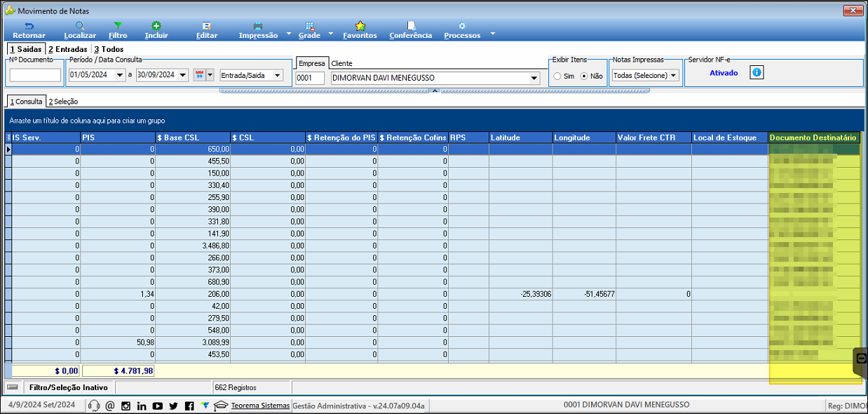Click the Latitude column header
Image resolution: width=868 pixels, height=414 pixels.
pyautogui.click(x=520, y=138)
